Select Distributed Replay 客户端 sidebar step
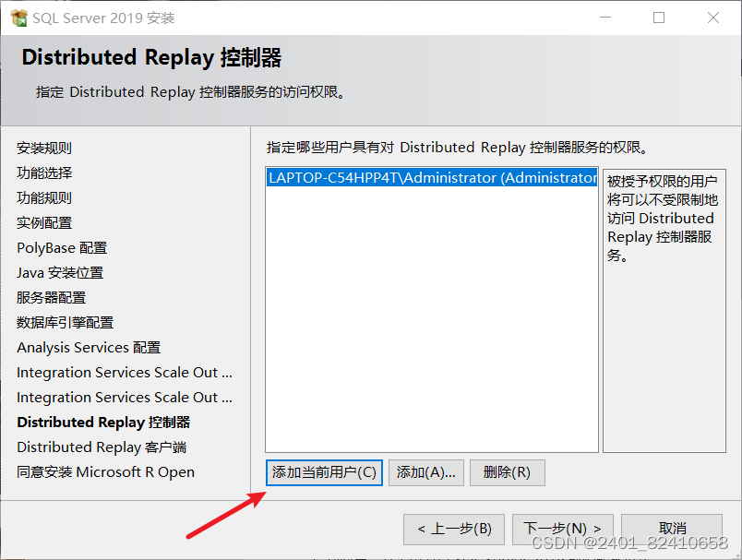Screen dimensions: 742x560 pos(102,447)
